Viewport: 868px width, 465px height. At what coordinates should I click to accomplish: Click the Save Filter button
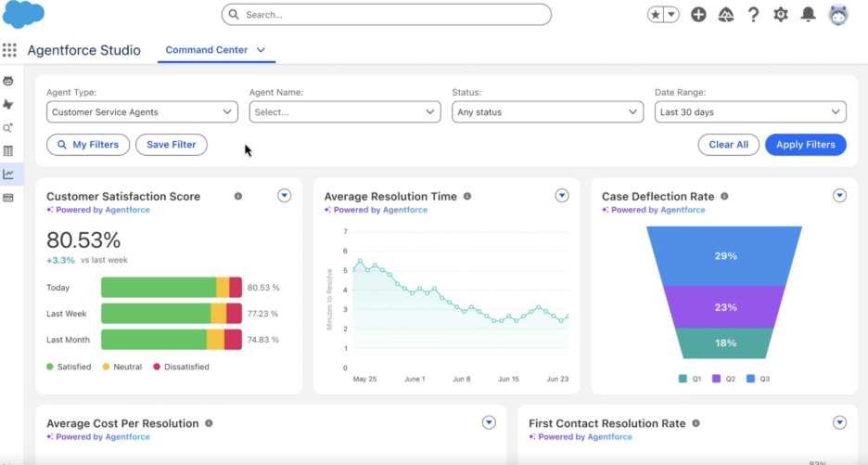[x=171, y=145]
